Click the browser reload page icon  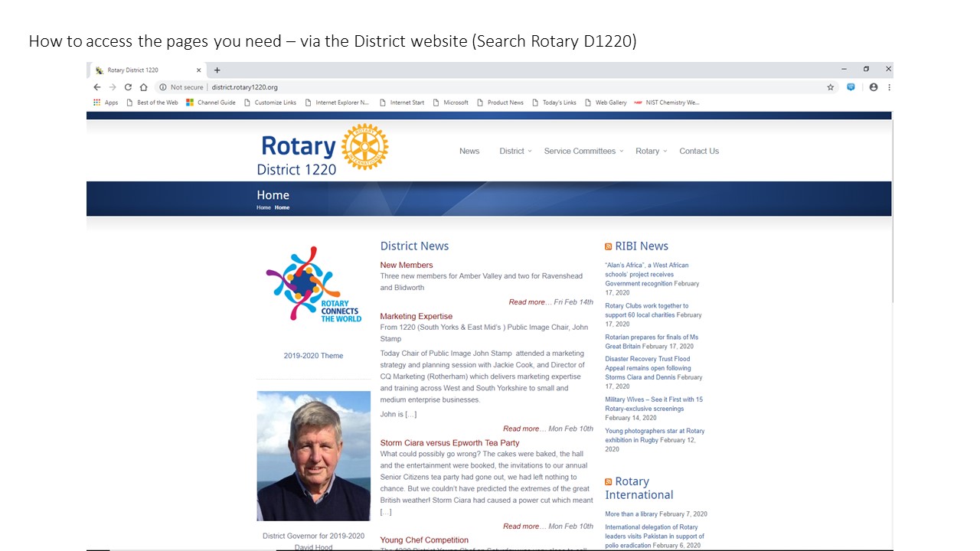point(128,87)
